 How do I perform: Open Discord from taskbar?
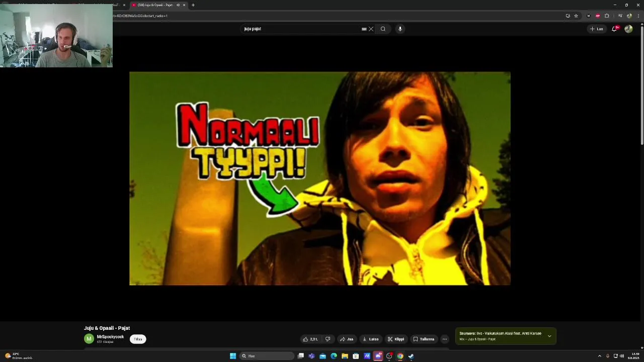tap(378, 356)
